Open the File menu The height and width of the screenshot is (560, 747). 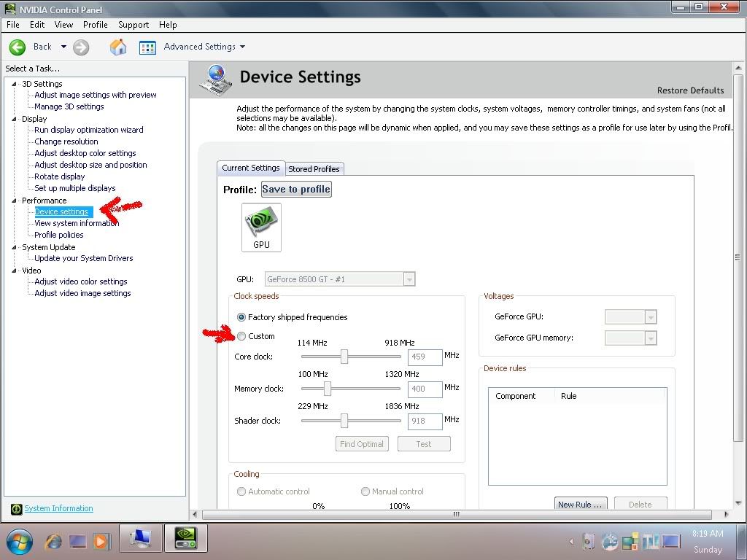13,25
